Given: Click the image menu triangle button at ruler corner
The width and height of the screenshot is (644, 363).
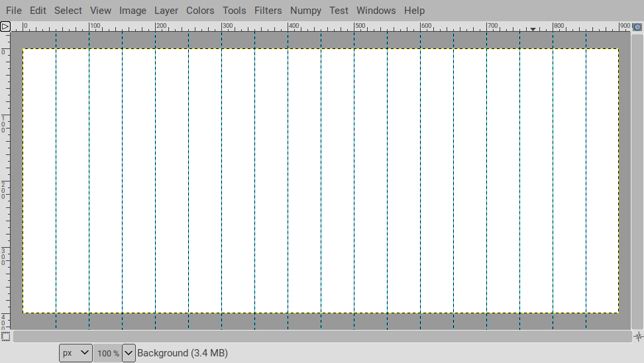Looking at the screenshot, I should click(5, 26).
